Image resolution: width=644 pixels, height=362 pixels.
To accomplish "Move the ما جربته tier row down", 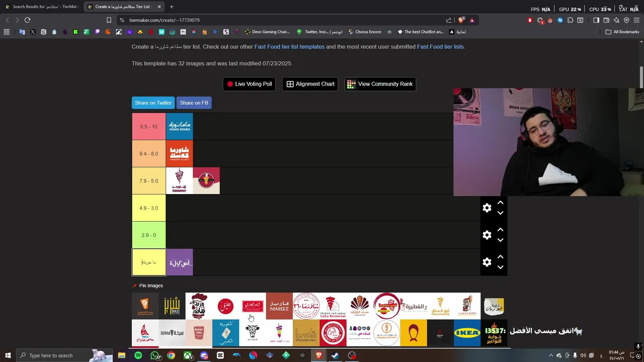I will click(x=500, y=267).
